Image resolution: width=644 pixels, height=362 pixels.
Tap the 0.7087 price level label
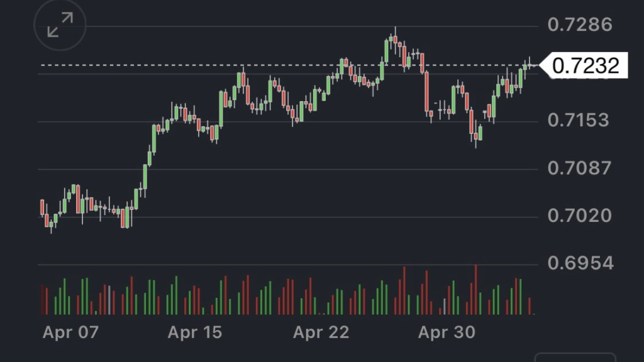click(x=579, y=168)
